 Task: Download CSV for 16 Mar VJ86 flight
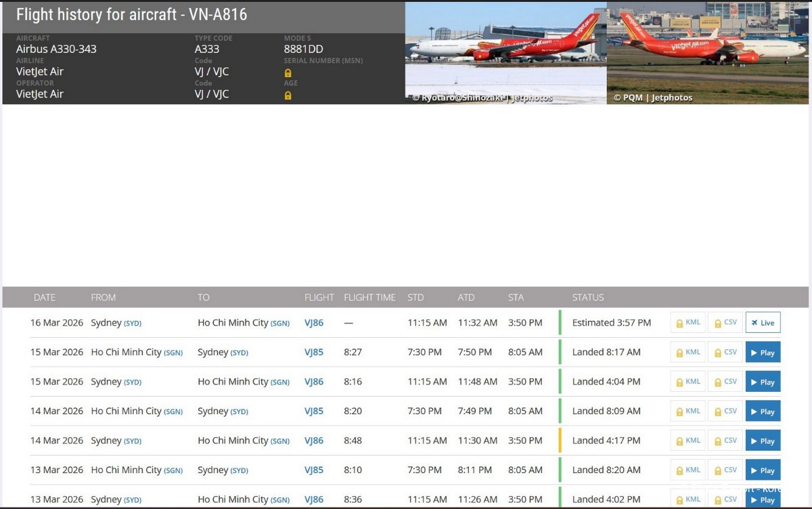pos(725,323)
